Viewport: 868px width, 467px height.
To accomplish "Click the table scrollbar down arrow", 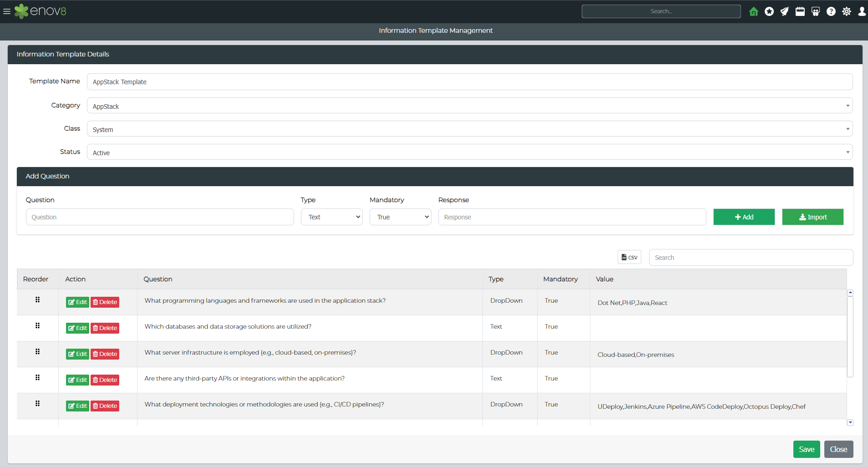I will tap(850, 422).
